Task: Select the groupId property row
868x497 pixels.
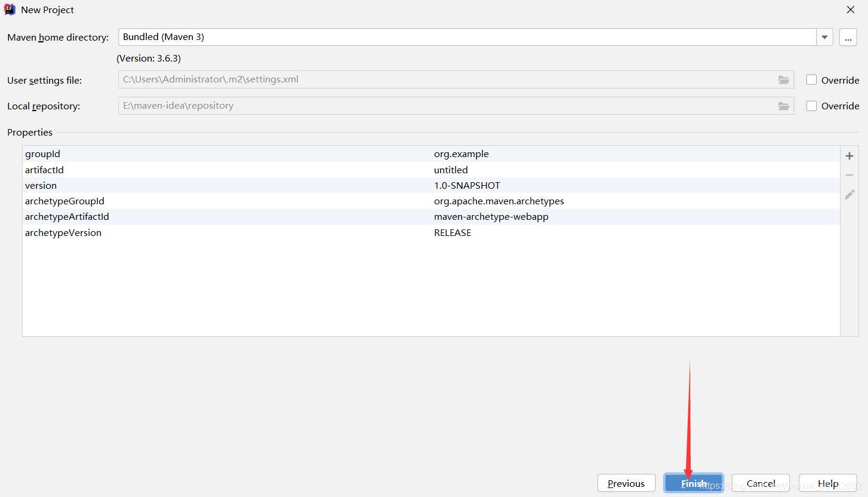Action: click(431, 154)
